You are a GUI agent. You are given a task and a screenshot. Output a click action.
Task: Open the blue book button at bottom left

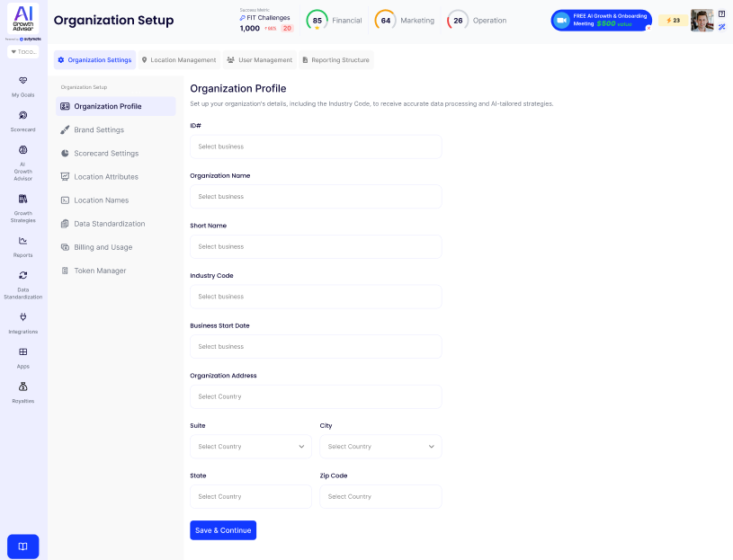point(22,547)
